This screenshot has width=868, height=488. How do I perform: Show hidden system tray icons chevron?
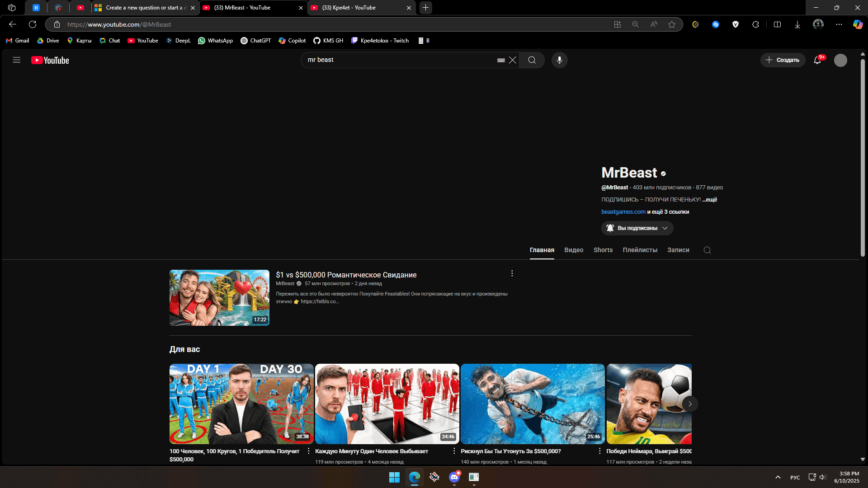tap(778, 477)
